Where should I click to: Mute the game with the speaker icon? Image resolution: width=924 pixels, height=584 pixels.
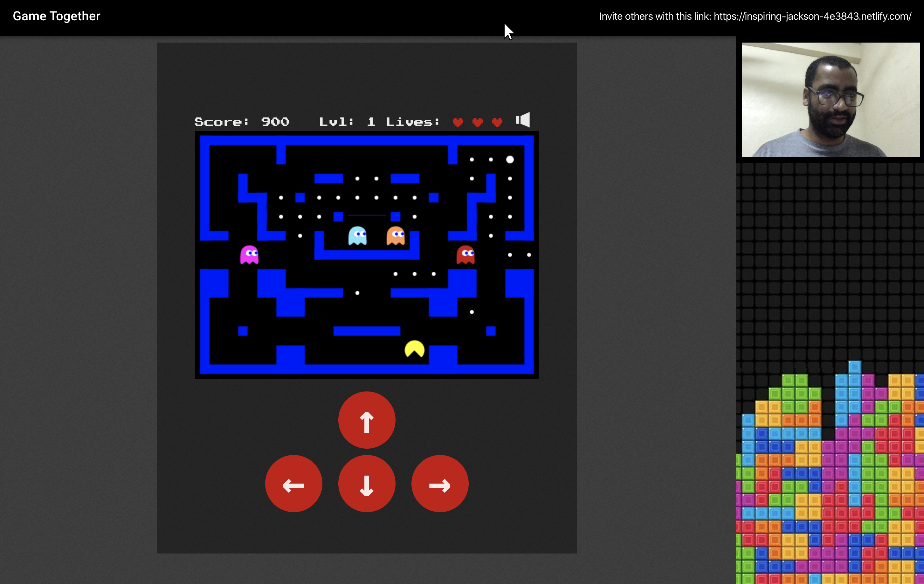point(523,120)
